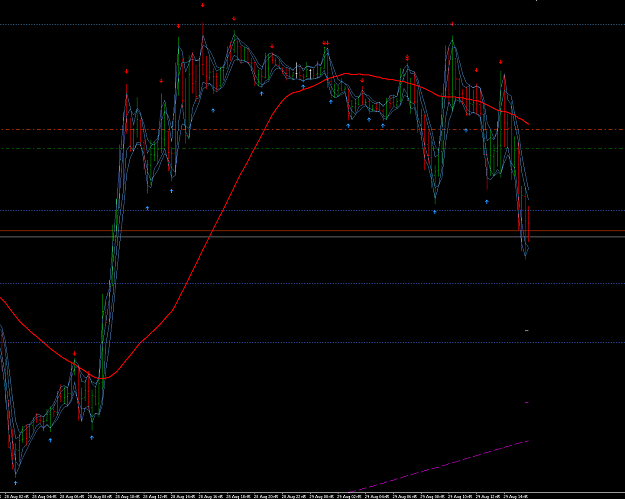The height and width of the screenshot is (499, 625).
Task: Select the magenta dashed rising trend line
Action: 438,467
